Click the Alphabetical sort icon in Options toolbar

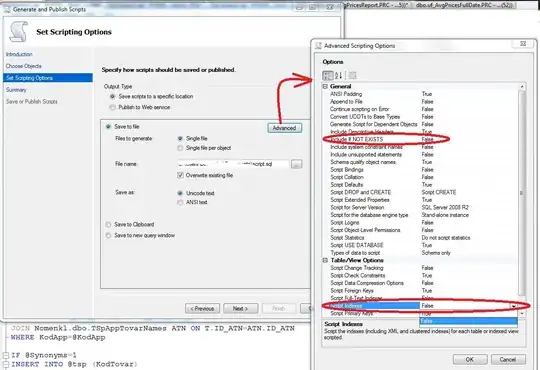339,75
